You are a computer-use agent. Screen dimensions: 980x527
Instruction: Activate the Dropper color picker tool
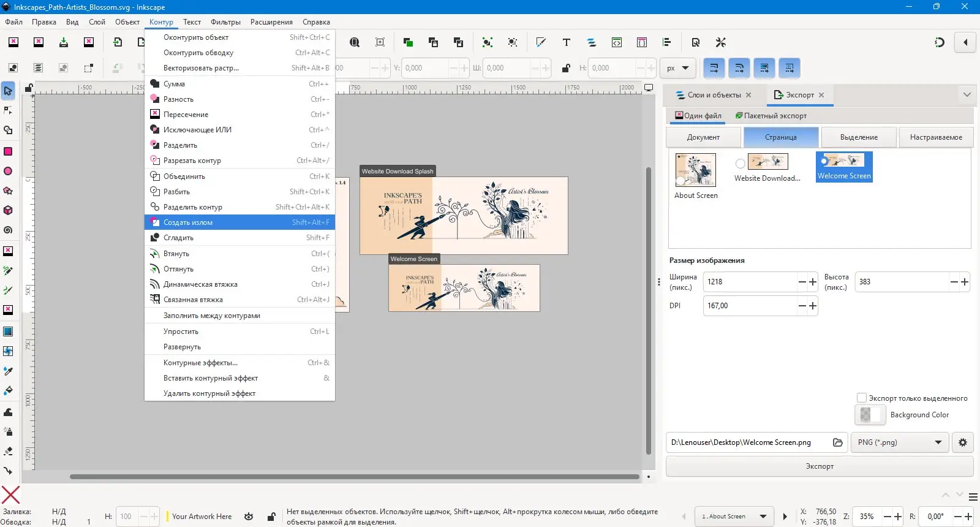click(8, 371)
